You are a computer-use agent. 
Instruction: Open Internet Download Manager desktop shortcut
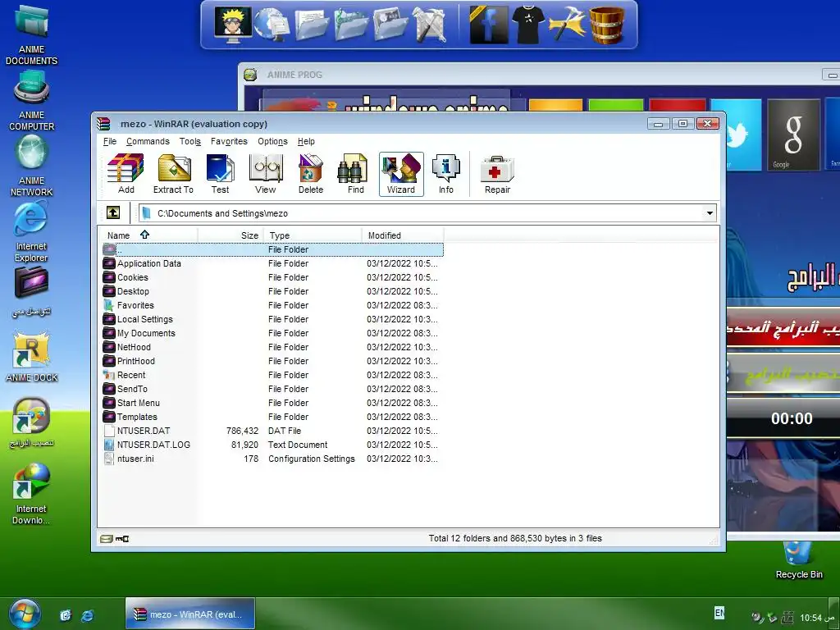[x=32, y=494]
